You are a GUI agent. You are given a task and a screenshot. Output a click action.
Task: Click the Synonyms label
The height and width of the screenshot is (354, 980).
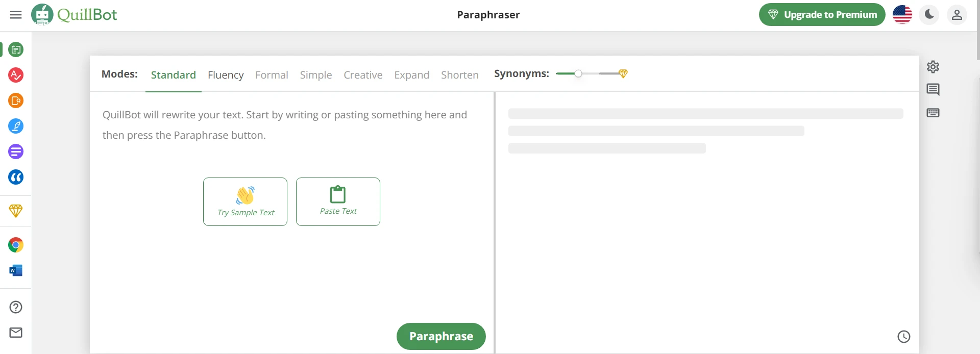click(x=522, y=73)
